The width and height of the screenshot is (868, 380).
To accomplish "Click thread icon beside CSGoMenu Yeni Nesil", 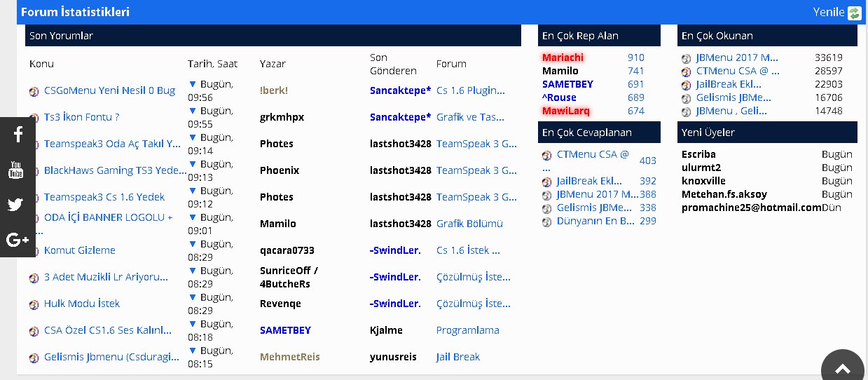I will 34,91.
